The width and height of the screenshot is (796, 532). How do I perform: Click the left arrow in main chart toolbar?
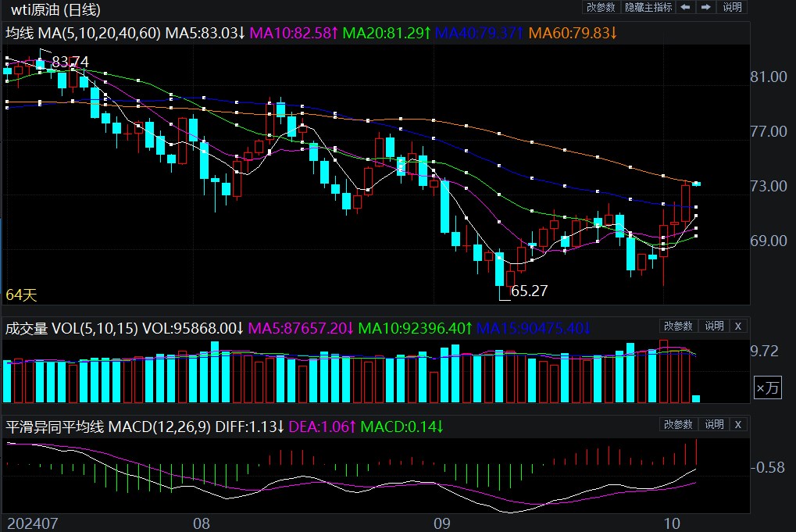click(685, 7)
